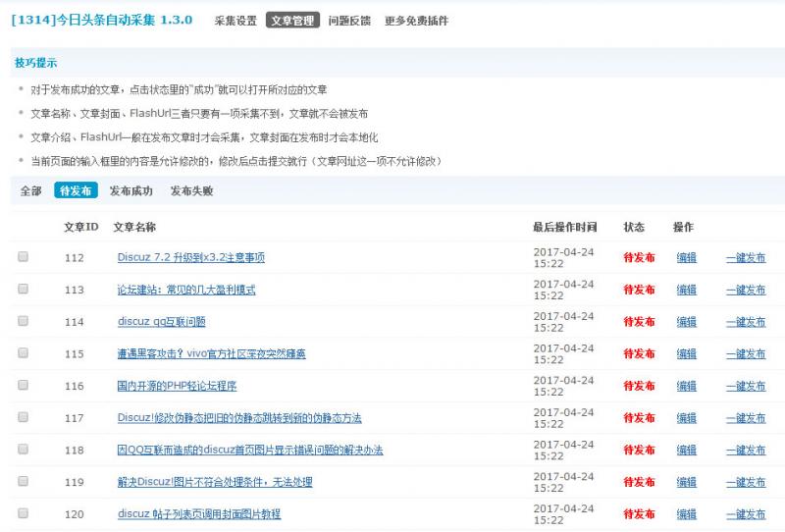Toggle checkbox next to article 117
Screen dimensions: 785x532
point(23,417)
